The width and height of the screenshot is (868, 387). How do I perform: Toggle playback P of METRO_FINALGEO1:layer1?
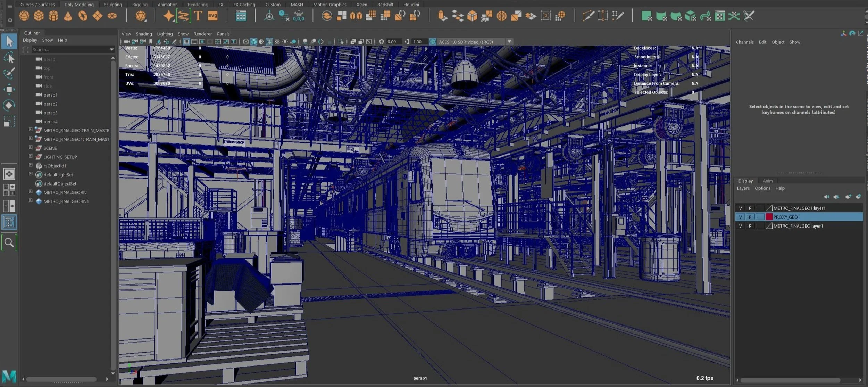point(750,208)
